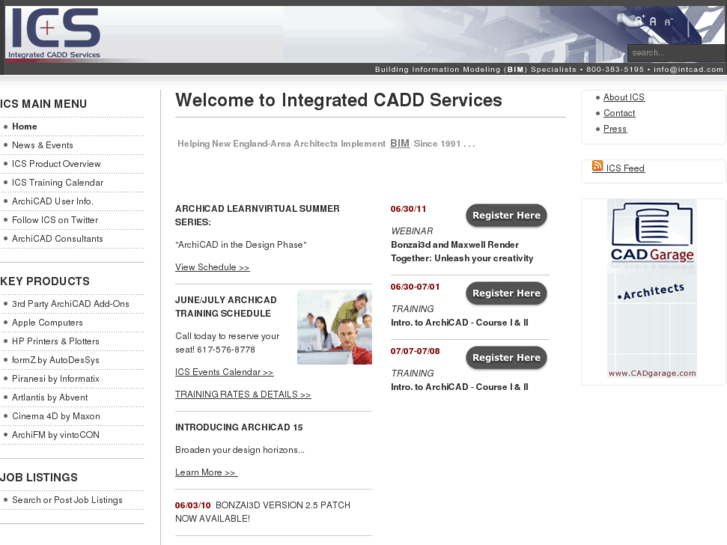Viewport: 727px width, 545px height.
Task: Click 'ARCHICAD LEARNVIRTUAL SUMMER SERIES:' heading
Action: (x=257, y=216)
